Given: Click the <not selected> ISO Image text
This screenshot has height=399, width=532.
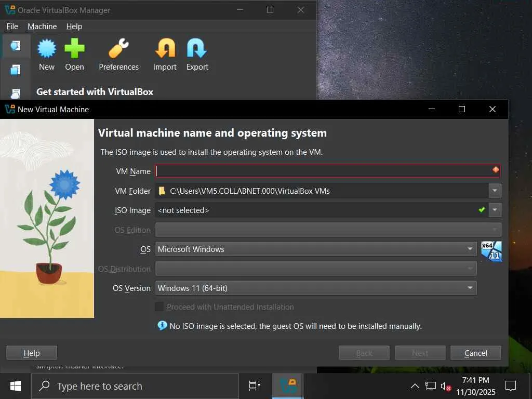Looking at the screenshot, I should (183, 210).
